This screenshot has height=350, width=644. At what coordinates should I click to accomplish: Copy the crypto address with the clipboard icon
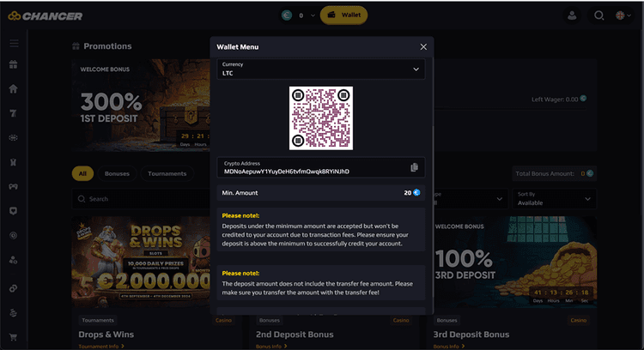pos(414,167)
